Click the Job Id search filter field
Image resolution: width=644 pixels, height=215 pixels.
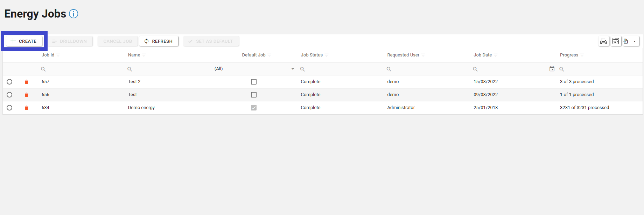tap(80, 69)
